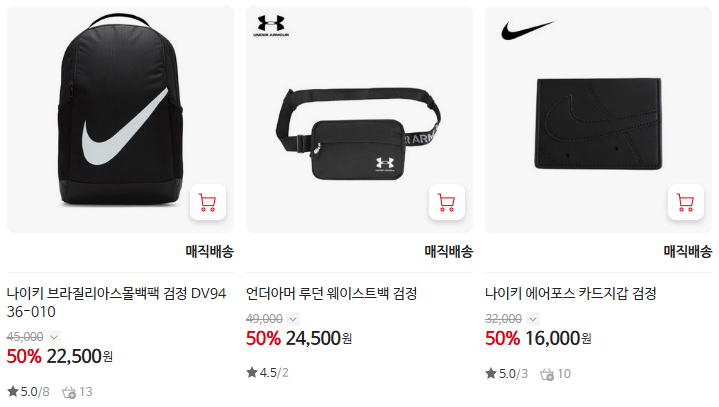719x407 pixels.
Task: Add Nike backpack to cart
Action: tap(208, 202)
